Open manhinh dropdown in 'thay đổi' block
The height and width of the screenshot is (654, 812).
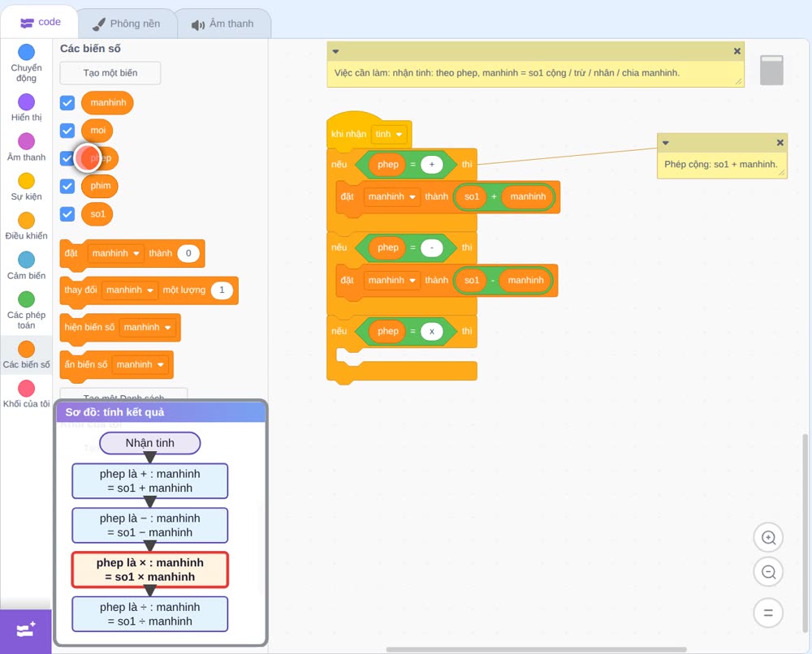(129, 290)
